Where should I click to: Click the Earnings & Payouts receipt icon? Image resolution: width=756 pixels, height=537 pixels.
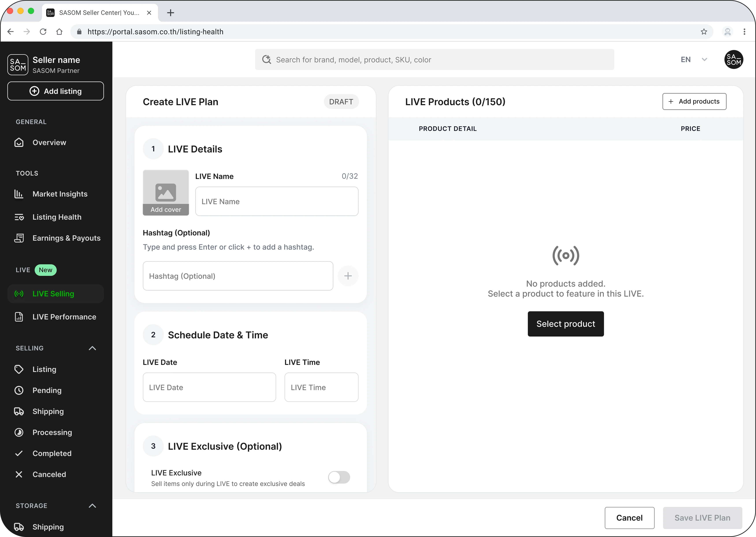coord(19,238)
